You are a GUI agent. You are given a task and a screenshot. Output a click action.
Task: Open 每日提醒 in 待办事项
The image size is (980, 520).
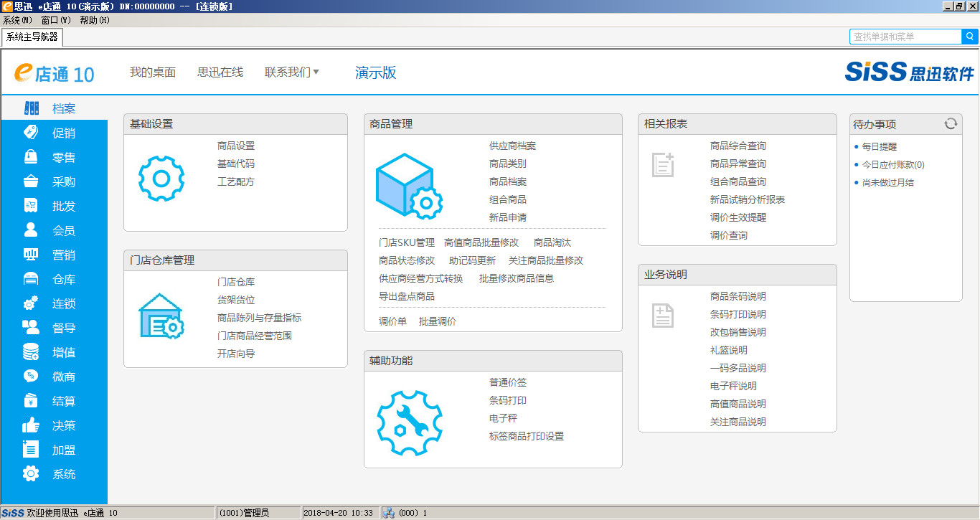point(880,146)
